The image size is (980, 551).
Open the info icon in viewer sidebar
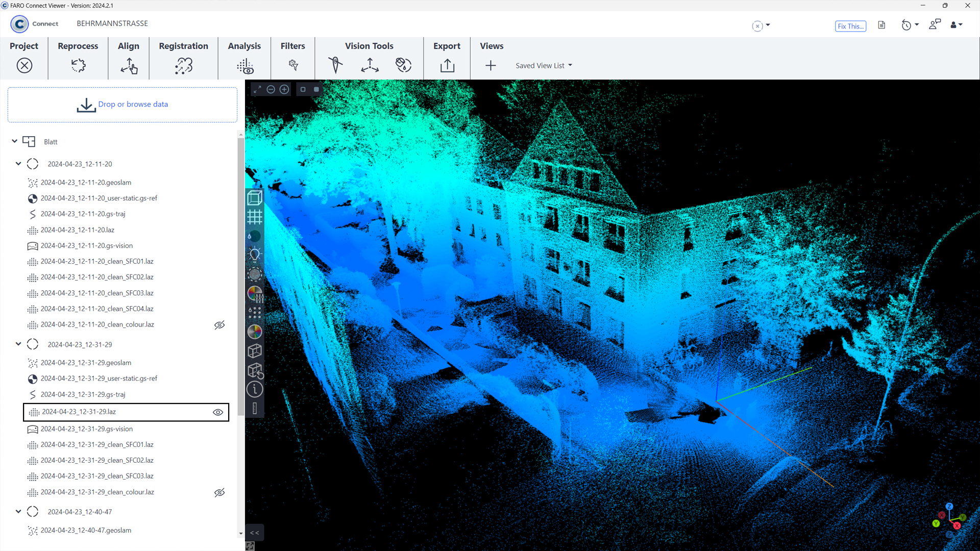255,389
